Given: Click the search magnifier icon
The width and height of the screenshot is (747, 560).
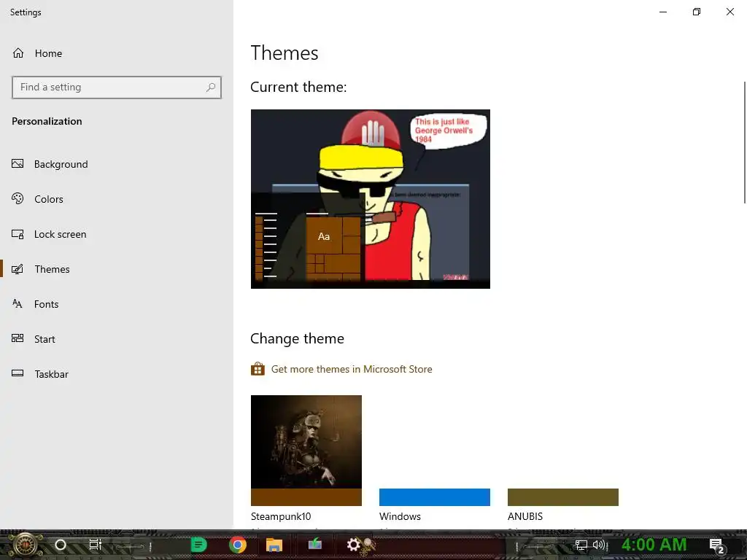Looking at the screenshot, I should (211, 87).
